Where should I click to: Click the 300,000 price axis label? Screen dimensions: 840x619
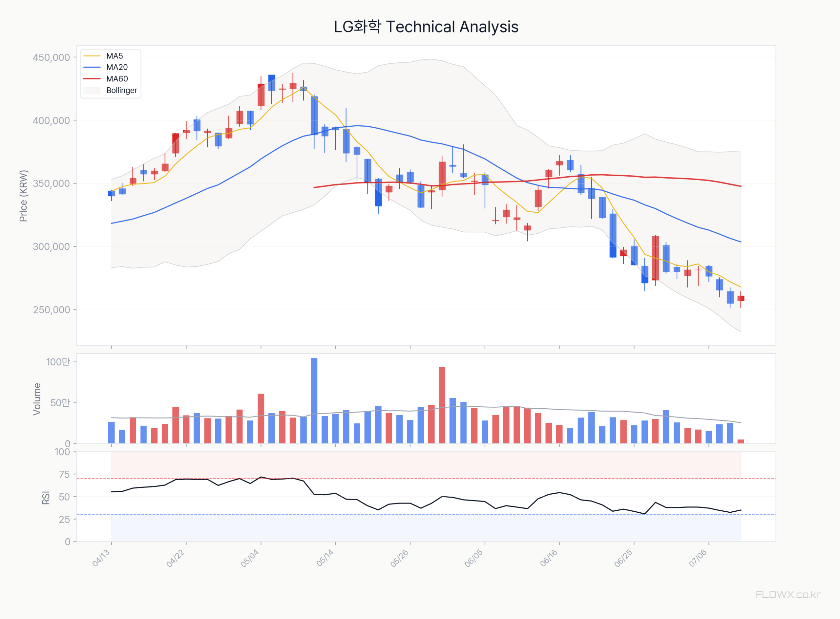point(51,246)
